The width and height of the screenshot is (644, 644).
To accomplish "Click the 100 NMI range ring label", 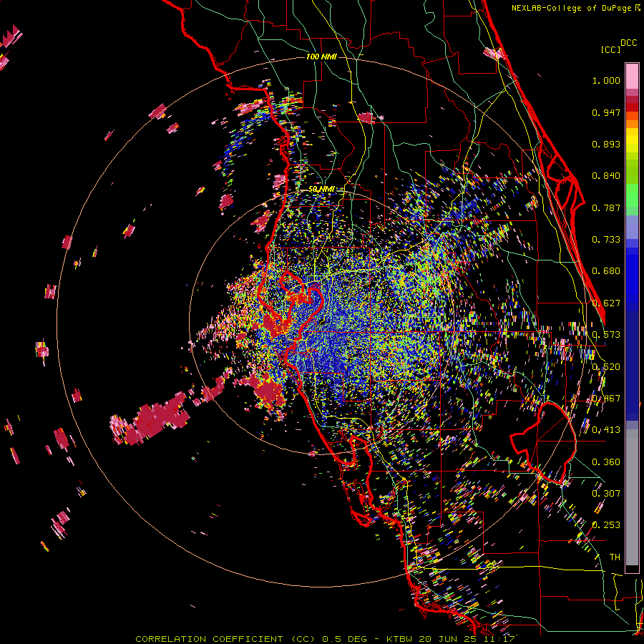I will click(321, 57).
